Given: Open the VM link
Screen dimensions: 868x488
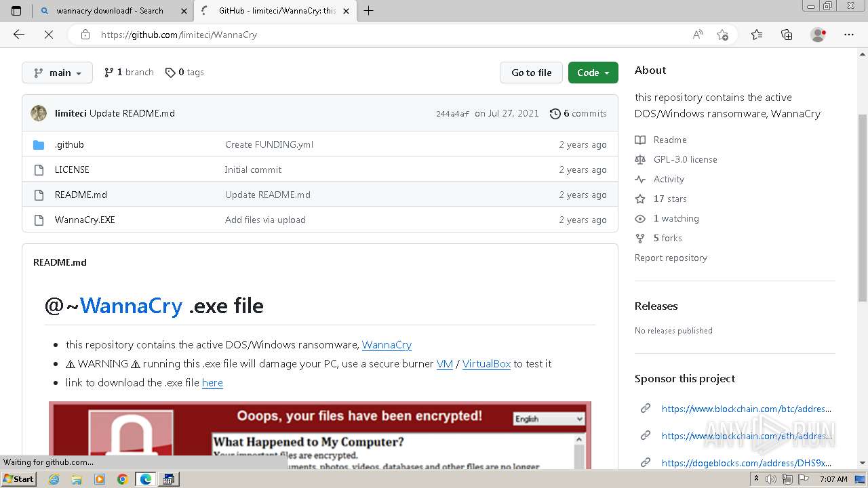Looking at the screenshot, I should point(445,363).
